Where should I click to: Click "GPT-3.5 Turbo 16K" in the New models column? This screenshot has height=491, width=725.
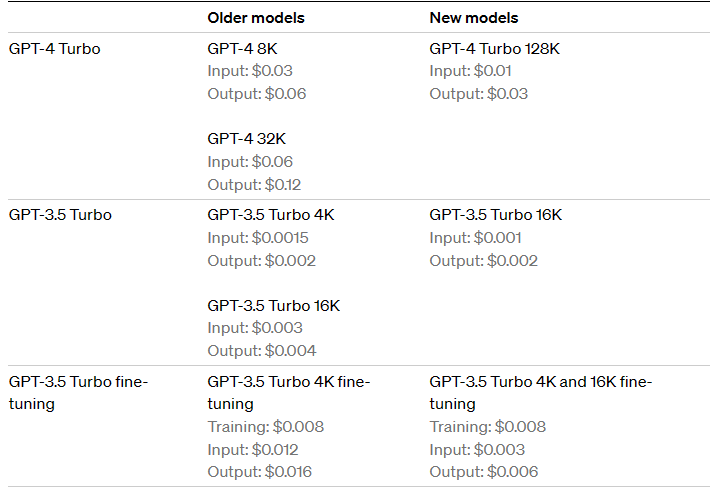[496, 214]
